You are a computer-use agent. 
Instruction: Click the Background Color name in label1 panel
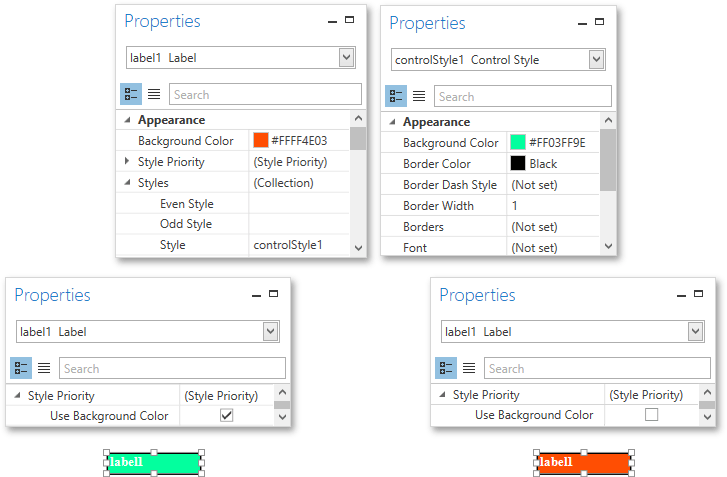click(185, 140)
